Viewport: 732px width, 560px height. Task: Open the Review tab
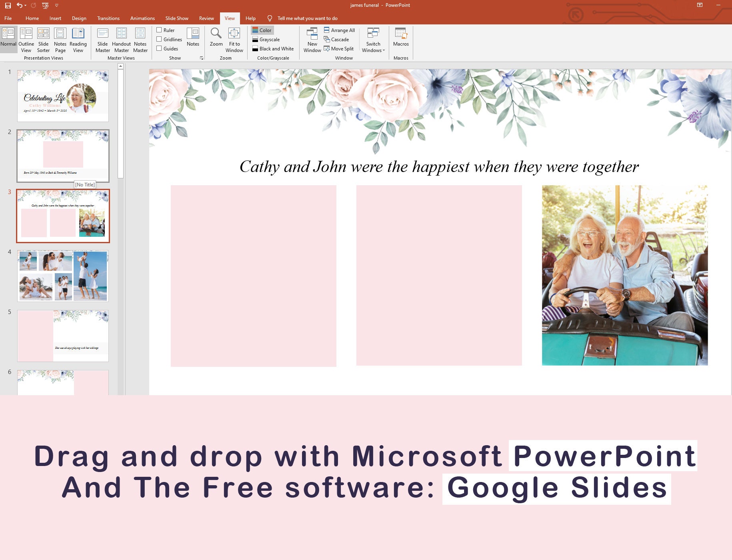pos(206,18)
